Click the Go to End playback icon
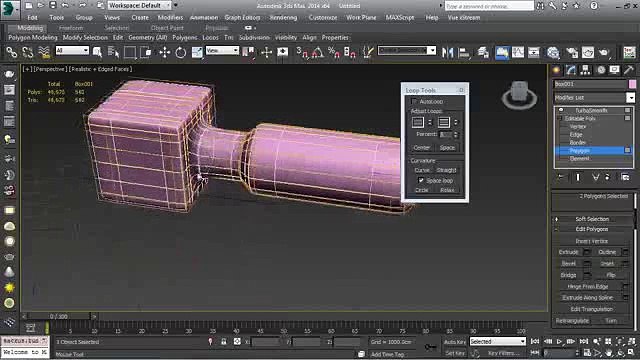640x360 pixels. pyautogui.click(x=584, y=341)
